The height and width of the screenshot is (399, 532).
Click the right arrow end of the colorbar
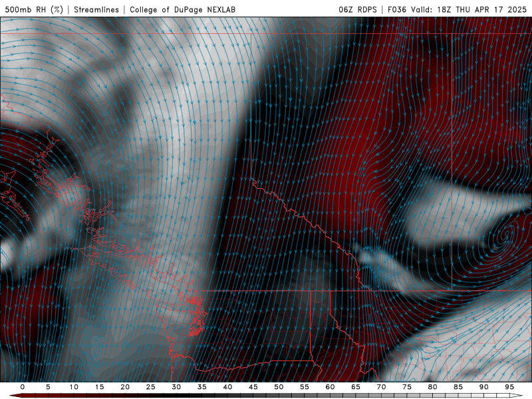click(x=516, y=396)
